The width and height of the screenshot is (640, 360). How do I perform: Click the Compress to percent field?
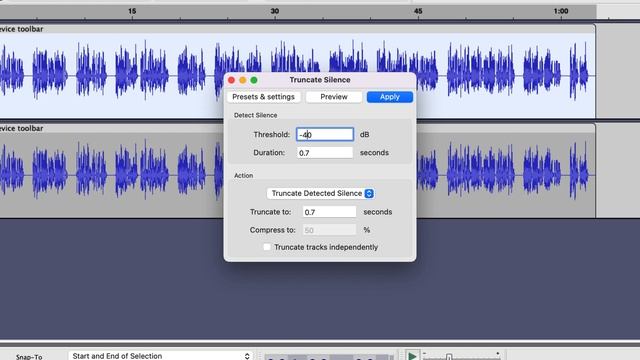329,230
